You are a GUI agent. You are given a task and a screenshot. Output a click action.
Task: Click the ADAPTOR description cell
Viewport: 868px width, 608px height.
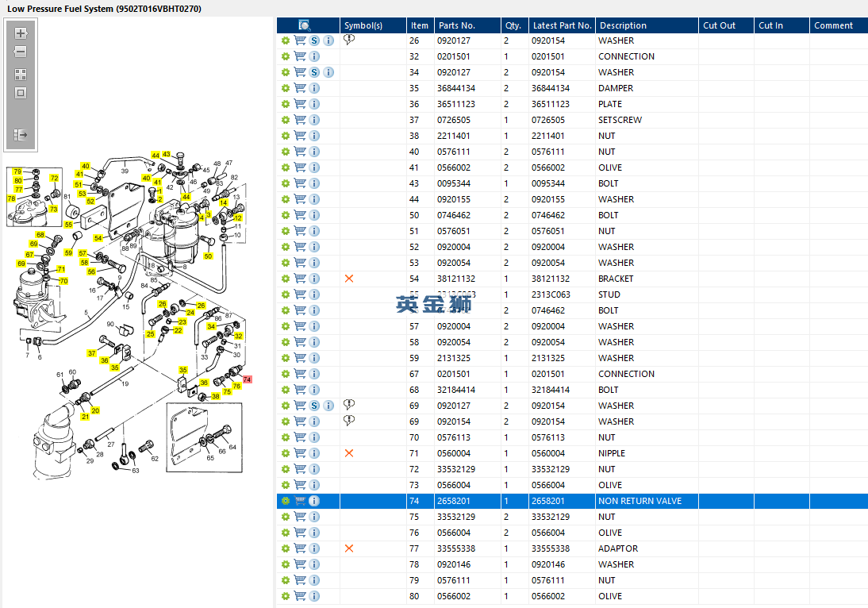click(647, 548)
